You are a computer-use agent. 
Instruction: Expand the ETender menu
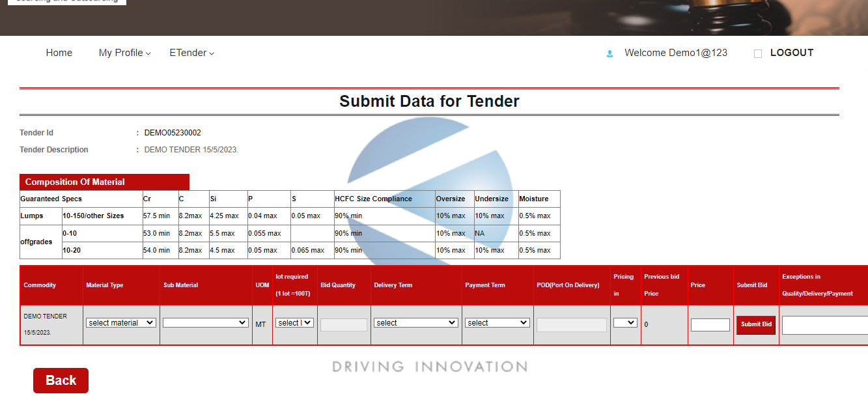point(191,53)
